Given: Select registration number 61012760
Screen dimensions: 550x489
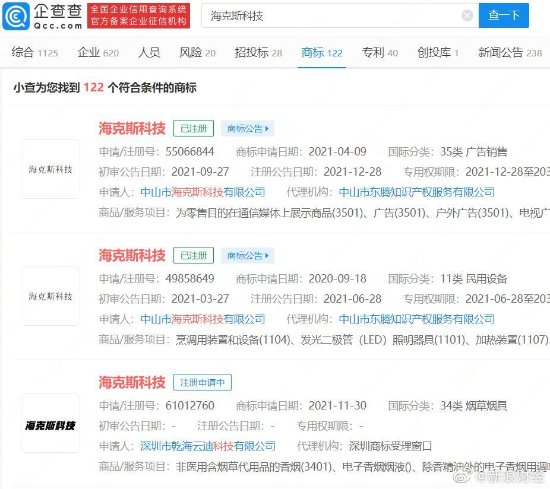Looking at the screenshot, I should click(190, 406).
